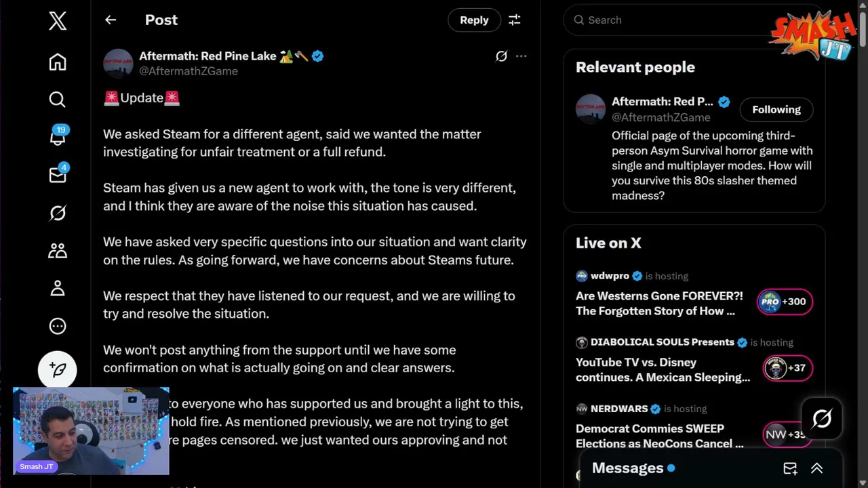Open More circle menu in sidebar
The height and width of the screenshot is (488, 868).
[x=58, y=326]
